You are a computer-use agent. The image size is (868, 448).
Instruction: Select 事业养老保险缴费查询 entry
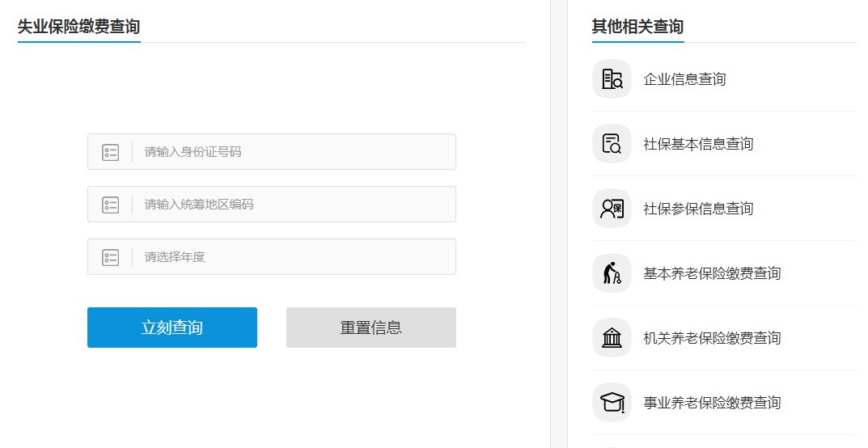tap(712, 403)
